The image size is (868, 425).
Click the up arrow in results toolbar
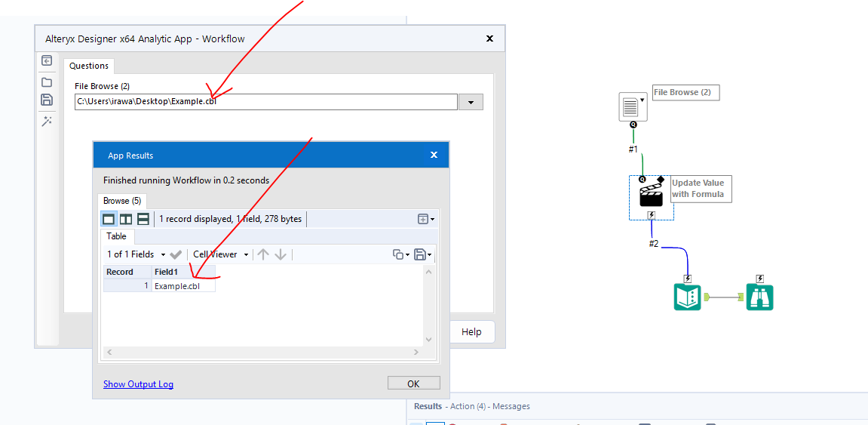click(263, 254)
